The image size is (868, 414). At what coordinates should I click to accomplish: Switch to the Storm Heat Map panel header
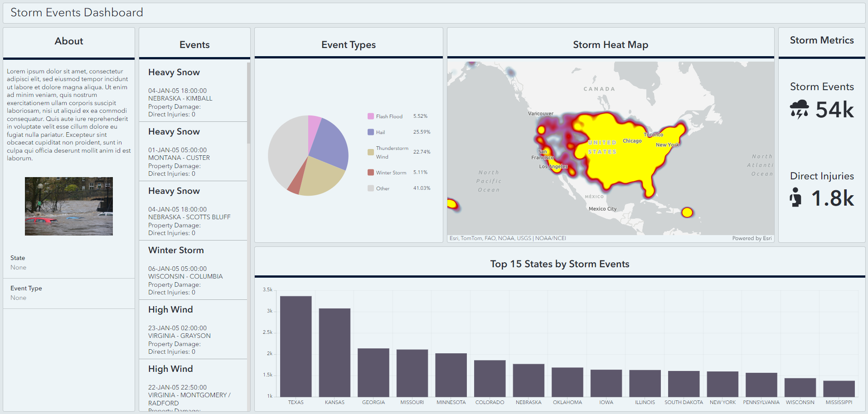click(x=610, y=44)
